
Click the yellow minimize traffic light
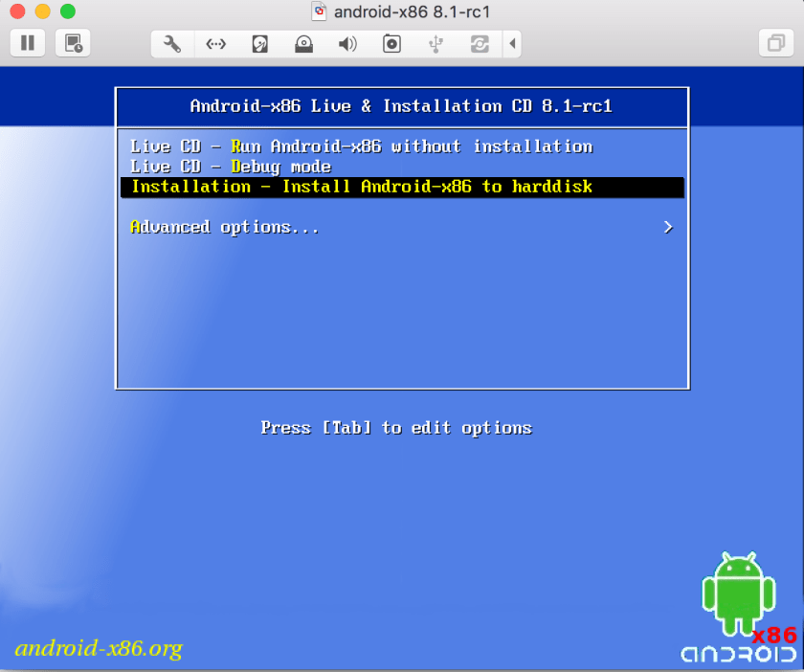(x=40, y=11)
